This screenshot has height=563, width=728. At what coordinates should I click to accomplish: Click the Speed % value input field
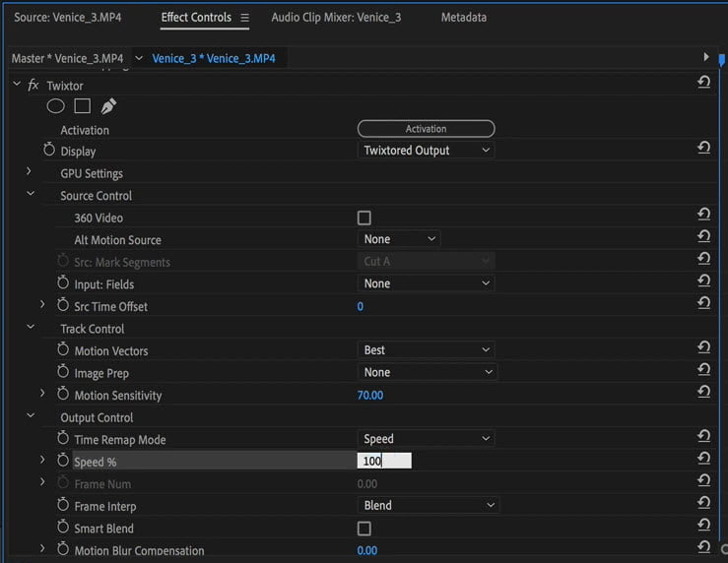384,461
